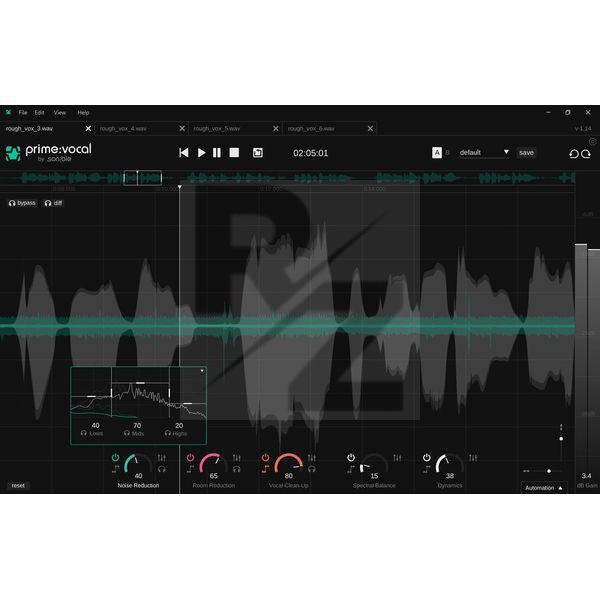600x600 pixels.
Task: Click the vertical zoom slider handle
Action: pyautogui.click(x=561, y=439)
